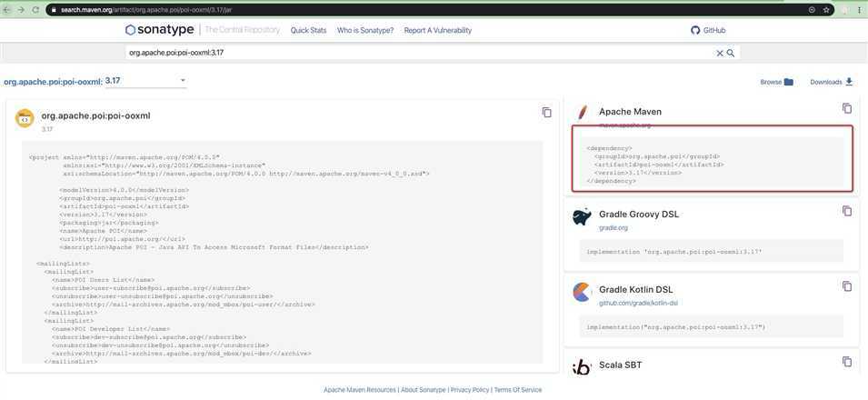The image size is (868, 400).
Task: Open the Browse folder icon
Action: click(789, 82)
